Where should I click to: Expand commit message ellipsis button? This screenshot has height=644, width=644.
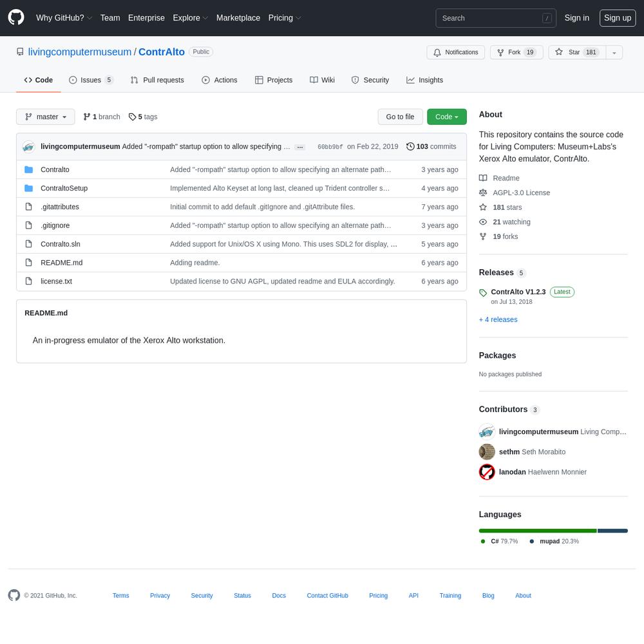click(300, 147)
